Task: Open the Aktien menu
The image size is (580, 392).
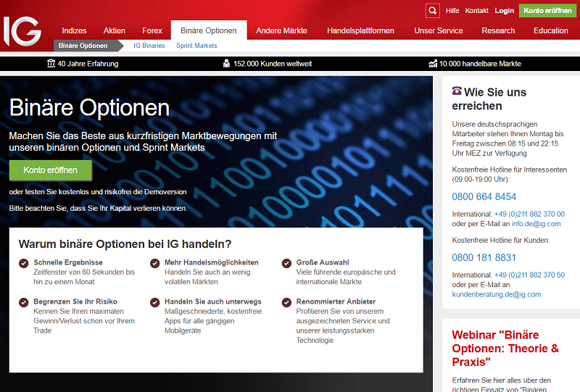Action: [115, 30]
